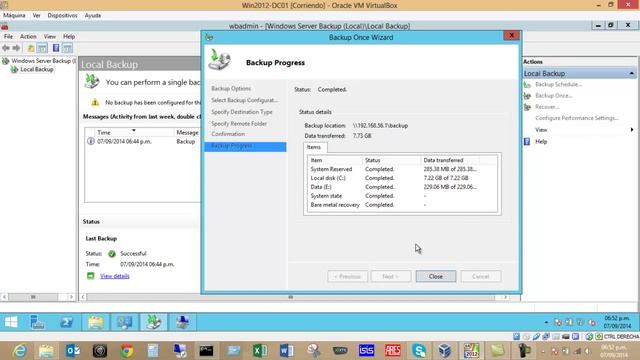Click Backup Schedule... in Actions pane

point(558,84)
